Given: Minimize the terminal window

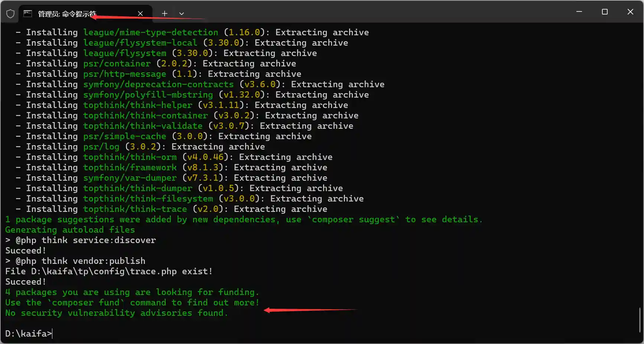Looking at the screenshot, I should pos(579,12).
